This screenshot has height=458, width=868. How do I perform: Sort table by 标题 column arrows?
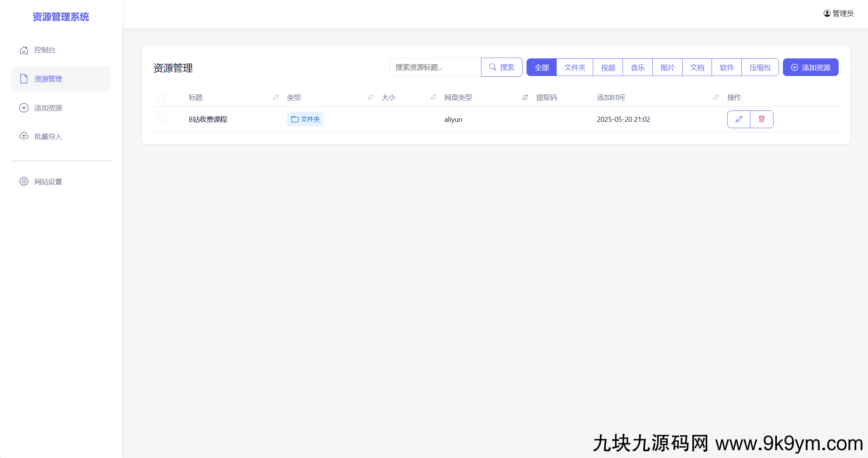(276, 97)
